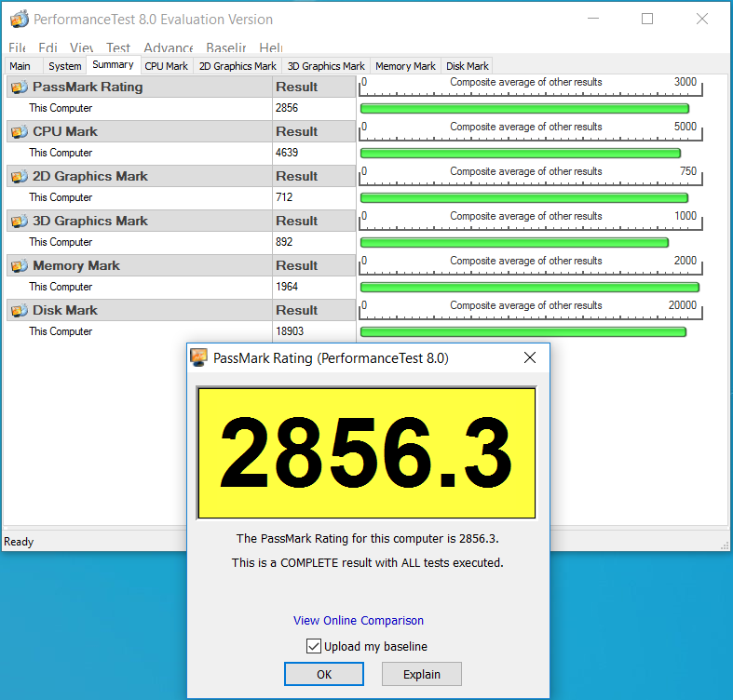Click the 2D Graphics Mark row icon
733x700 pixels.
[x=20, y=176]
